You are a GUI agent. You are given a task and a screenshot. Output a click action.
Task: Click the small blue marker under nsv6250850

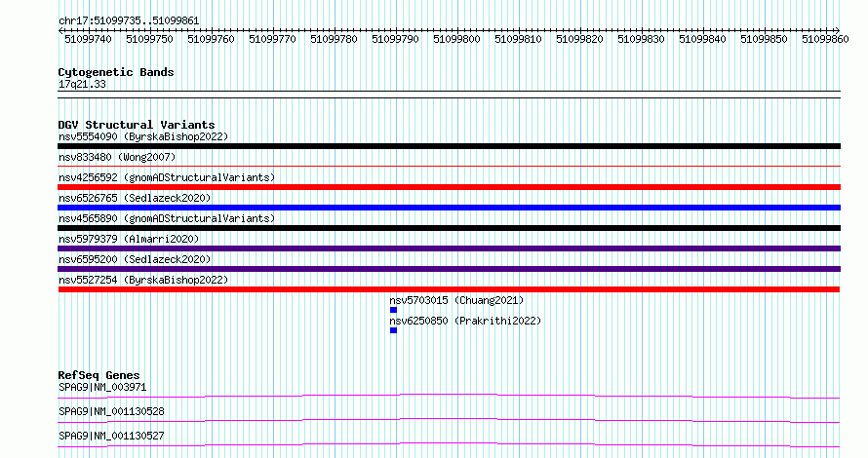[x=393, y=330]
